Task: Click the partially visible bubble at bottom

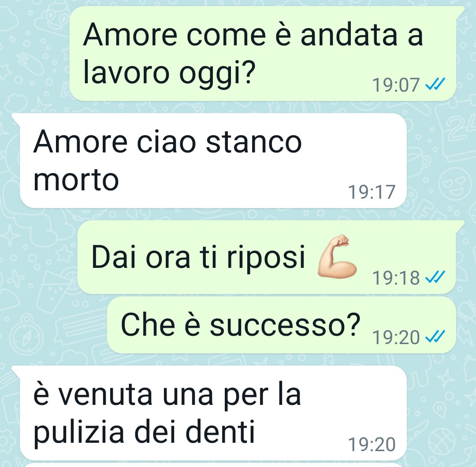Action: click(213, 465)
